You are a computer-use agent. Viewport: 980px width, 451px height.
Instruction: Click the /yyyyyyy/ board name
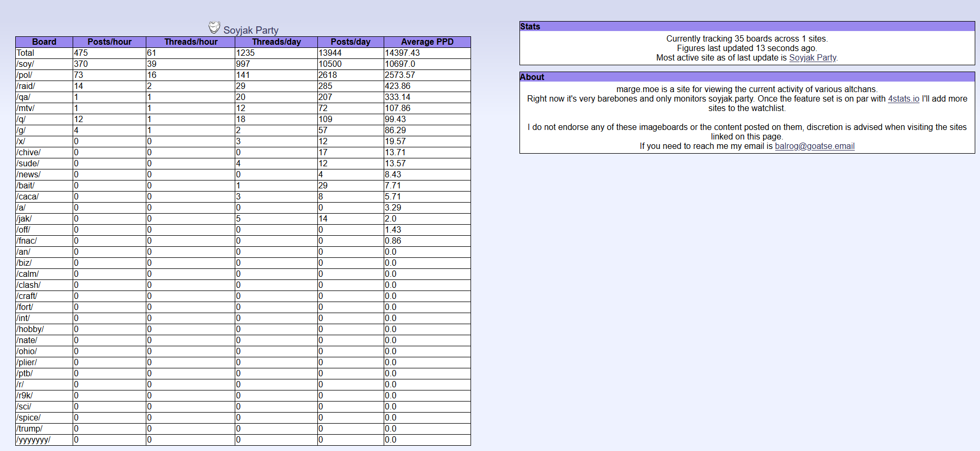coord(34,440)
